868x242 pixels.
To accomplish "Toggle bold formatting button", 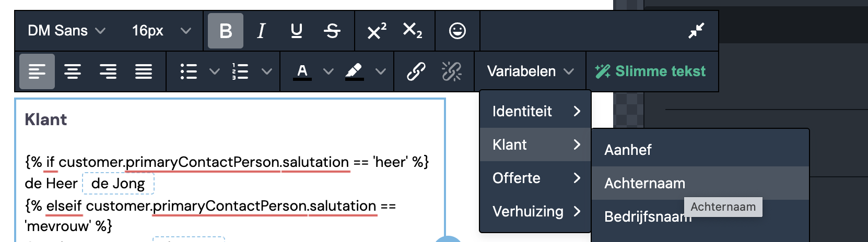I will click(x=226, y=31).
